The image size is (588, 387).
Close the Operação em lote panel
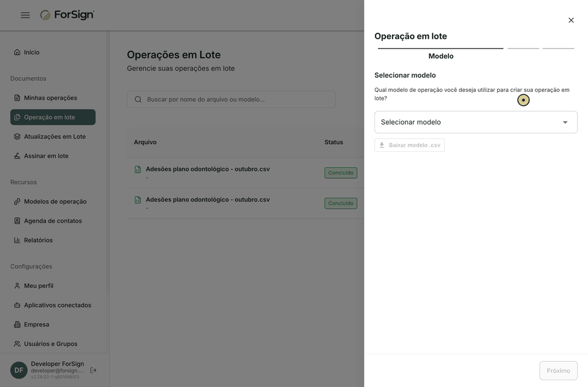click(x=571, y=20)
